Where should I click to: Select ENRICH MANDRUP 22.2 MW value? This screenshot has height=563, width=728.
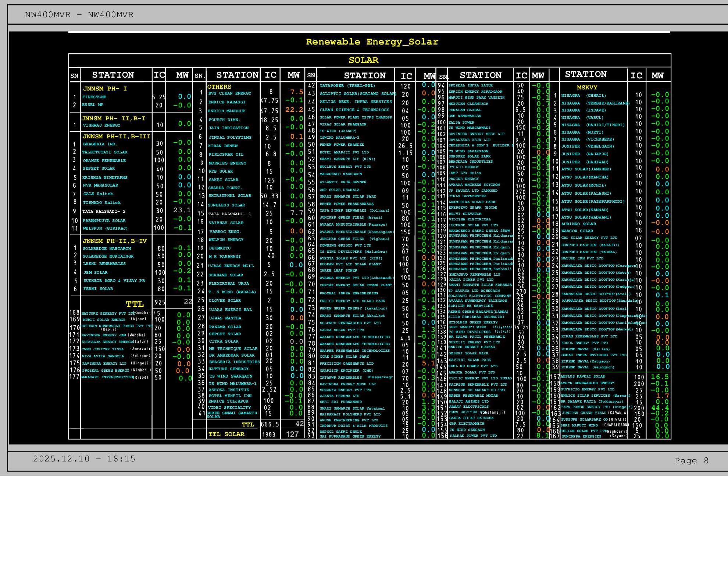[x=294, y=110]
